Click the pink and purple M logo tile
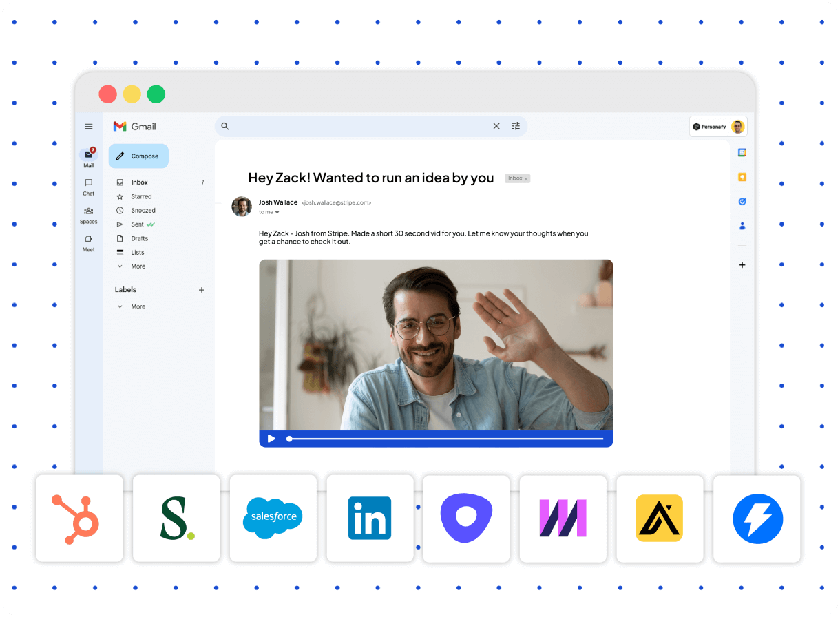The height and width of the screenshot is (617, 840). (x=563, y=519)
